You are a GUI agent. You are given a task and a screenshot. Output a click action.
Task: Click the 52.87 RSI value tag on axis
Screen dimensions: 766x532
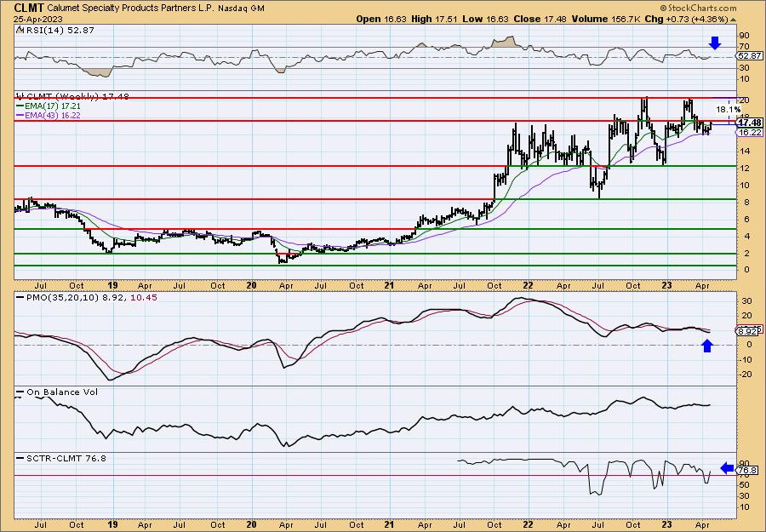[749, 56]
